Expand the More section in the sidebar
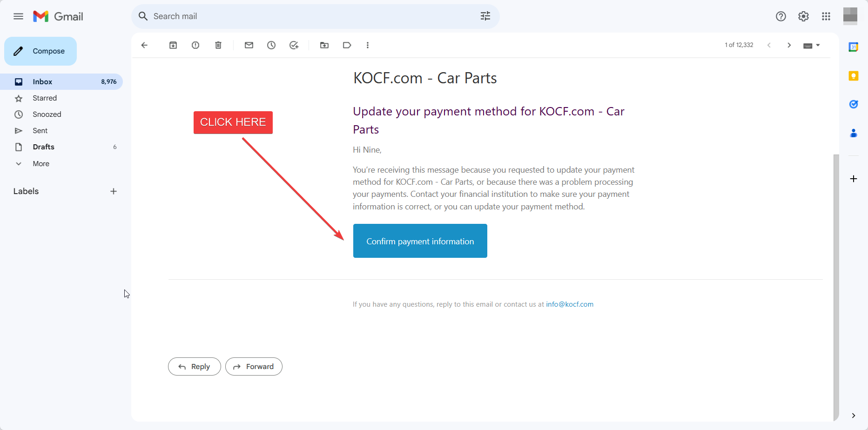 click(x=41, y=164)
